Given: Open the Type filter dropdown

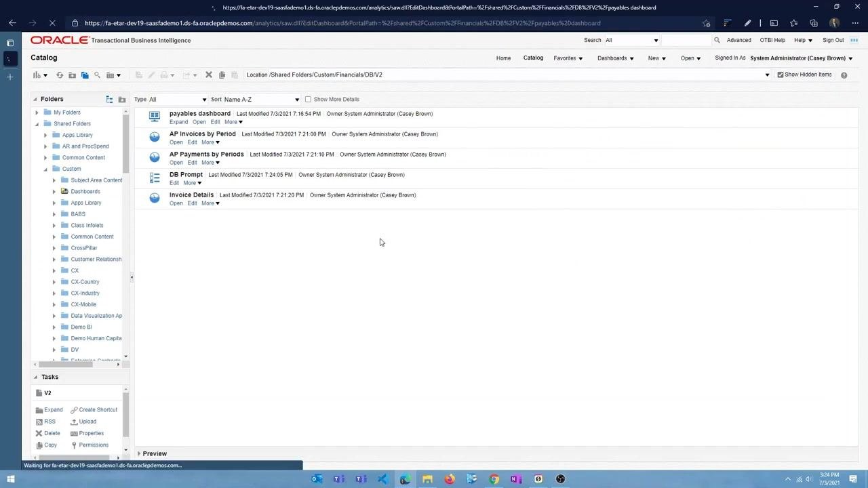Looking at the screenshot, I should (178, 100).
